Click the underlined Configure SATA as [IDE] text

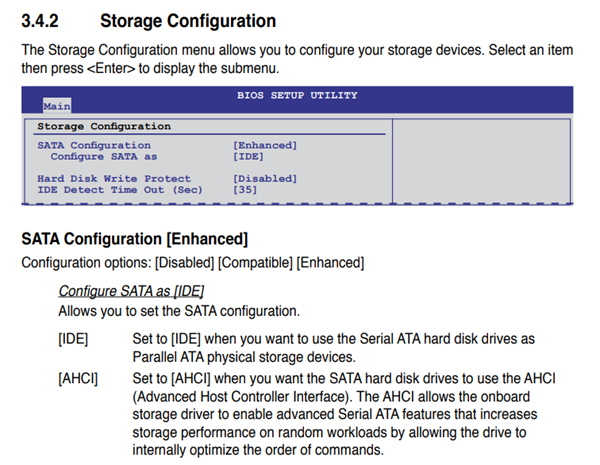coord(131,291)
